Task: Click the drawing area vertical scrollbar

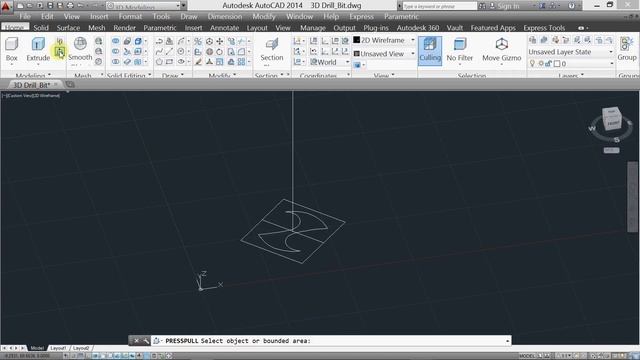Action: [x=633, y=197]
